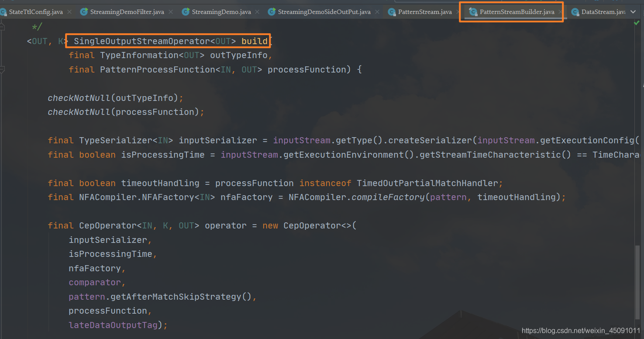Click the StreamingDemoSideOutPut.java class icon
This screenshot has width=644, height=339.
(x=272, y=12)
